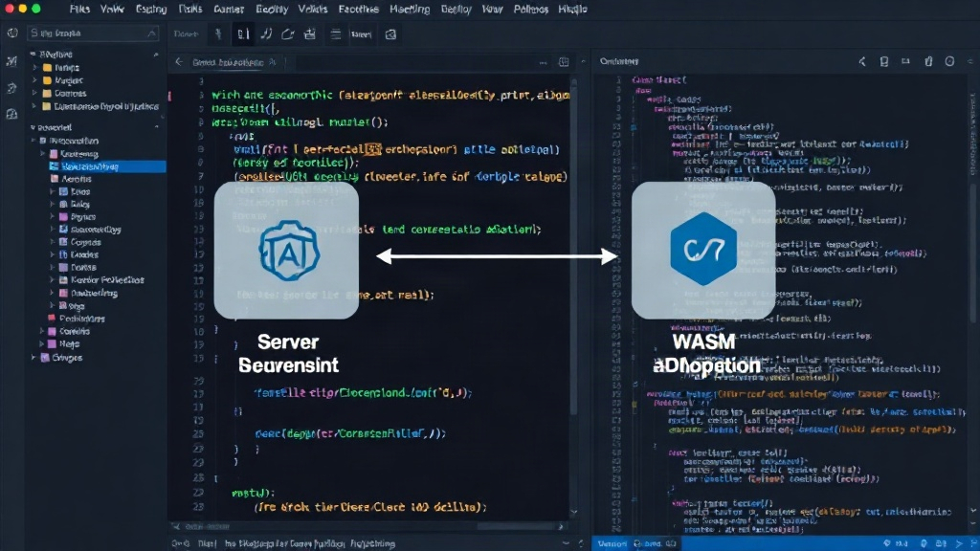Viewport: 980px width, 551px height.
Task: Click the trash icon in right panel header
Action: (928, 61)
